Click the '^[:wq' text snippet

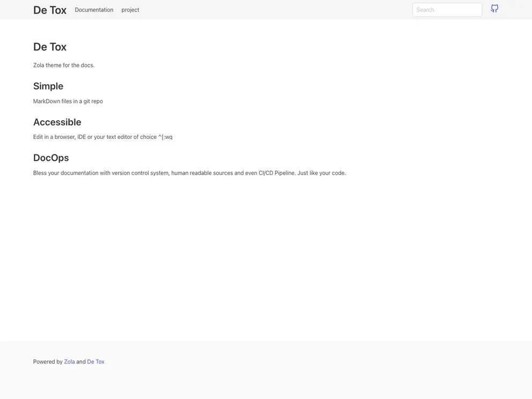click(x=165, y=137)
